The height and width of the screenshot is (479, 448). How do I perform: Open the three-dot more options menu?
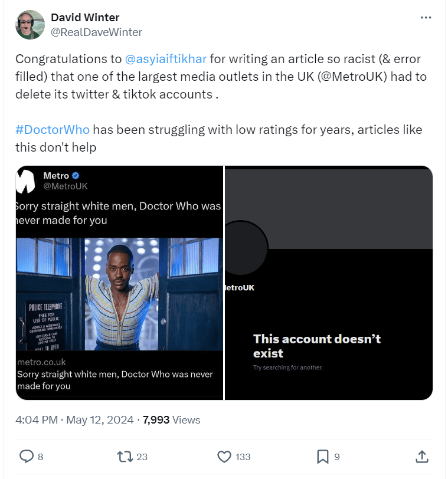coord(426,18)
